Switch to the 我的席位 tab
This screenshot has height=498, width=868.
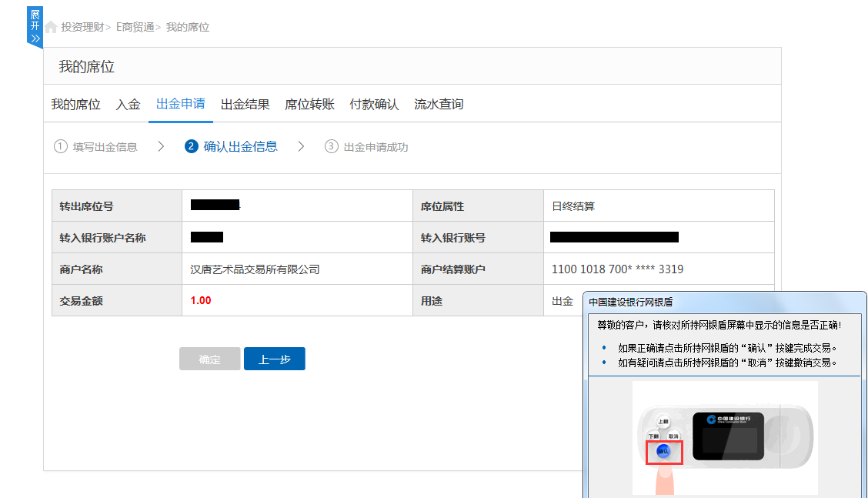76,104
